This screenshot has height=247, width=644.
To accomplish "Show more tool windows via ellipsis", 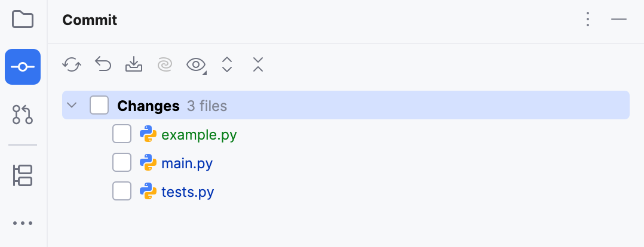I will tap(23, 223).
